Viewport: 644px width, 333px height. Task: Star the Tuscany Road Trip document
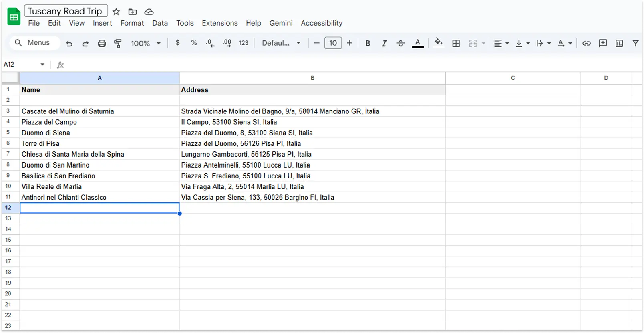(116, 12)
